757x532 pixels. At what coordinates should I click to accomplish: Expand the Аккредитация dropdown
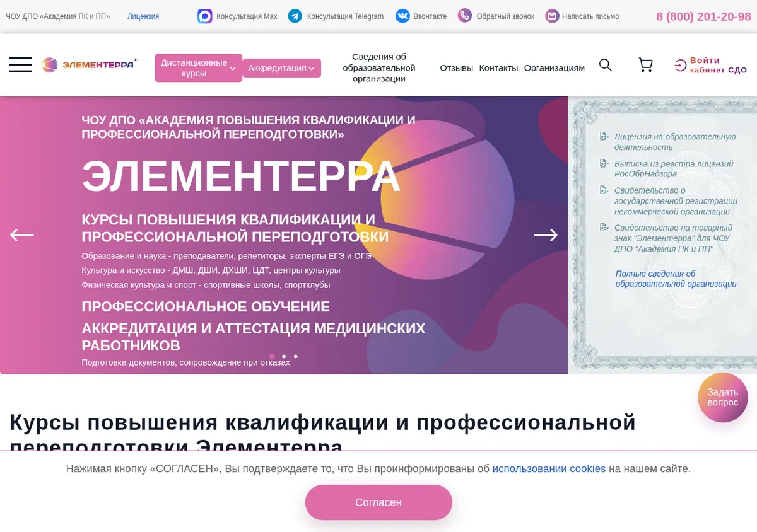[282, 68]
